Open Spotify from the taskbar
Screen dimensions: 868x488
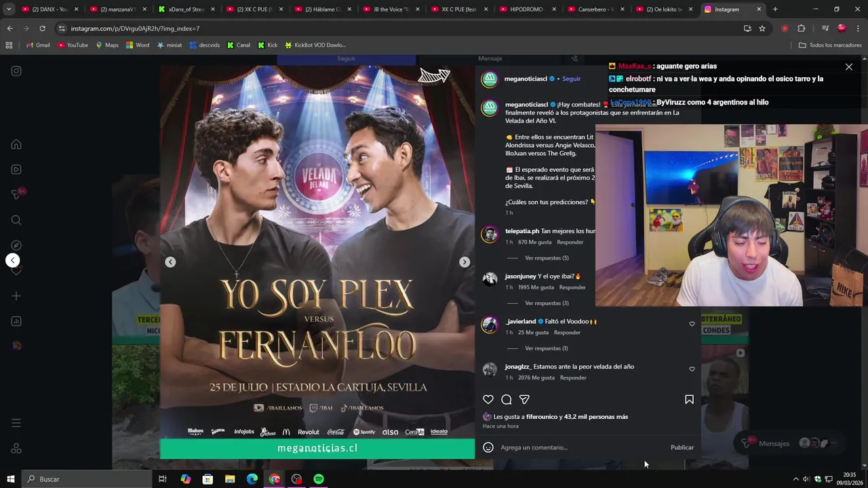pyautogui.click(x=319, y=479)
